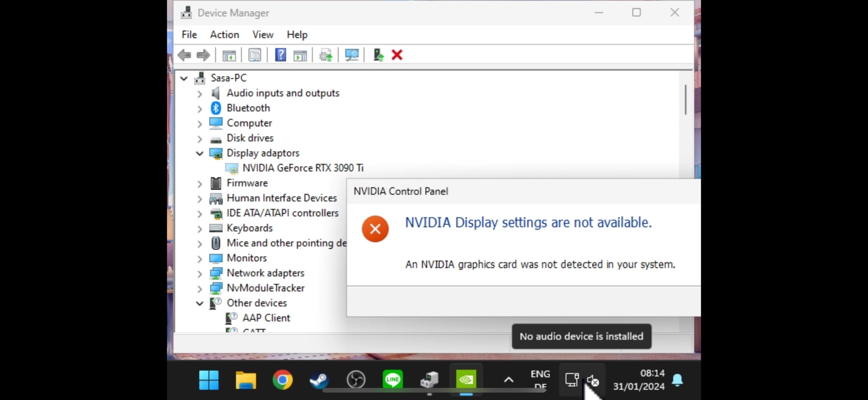
Task: Select the NvModuleTracker label
Action: point(265,288)
